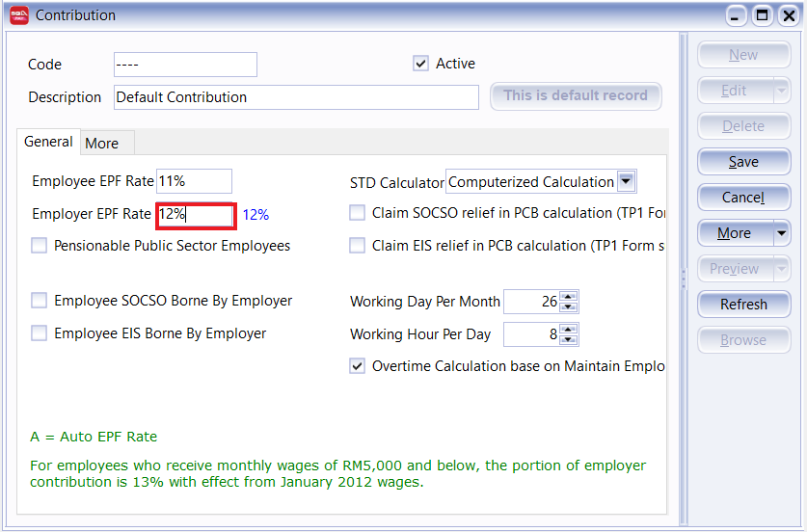The height and width of the screenshot is (532, 807).
Task: Expand the Edit button dropdown arrow
Action: pos(782,91)
